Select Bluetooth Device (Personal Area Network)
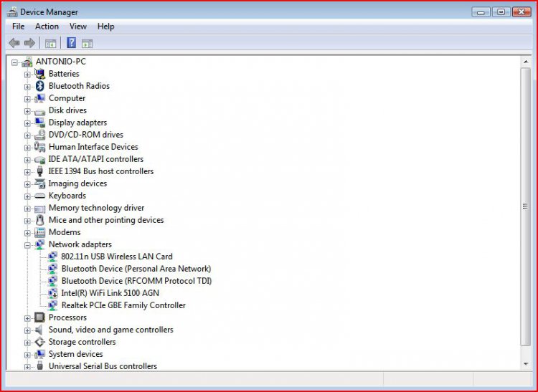Screen dimensions: 538x392 136,269
